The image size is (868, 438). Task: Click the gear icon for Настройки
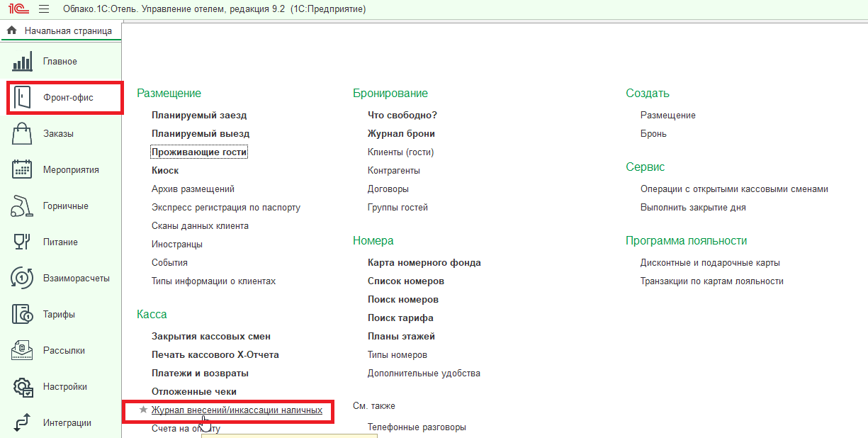[23, 387]
